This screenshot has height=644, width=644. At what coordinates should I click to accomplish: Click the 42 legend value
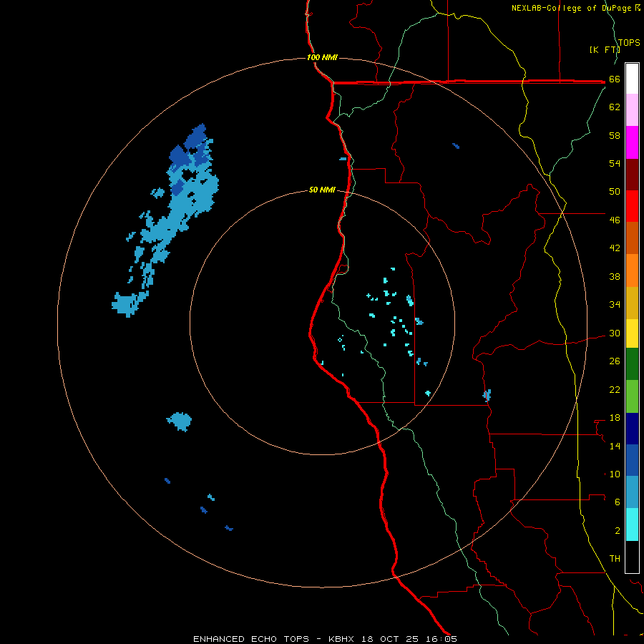615,248
